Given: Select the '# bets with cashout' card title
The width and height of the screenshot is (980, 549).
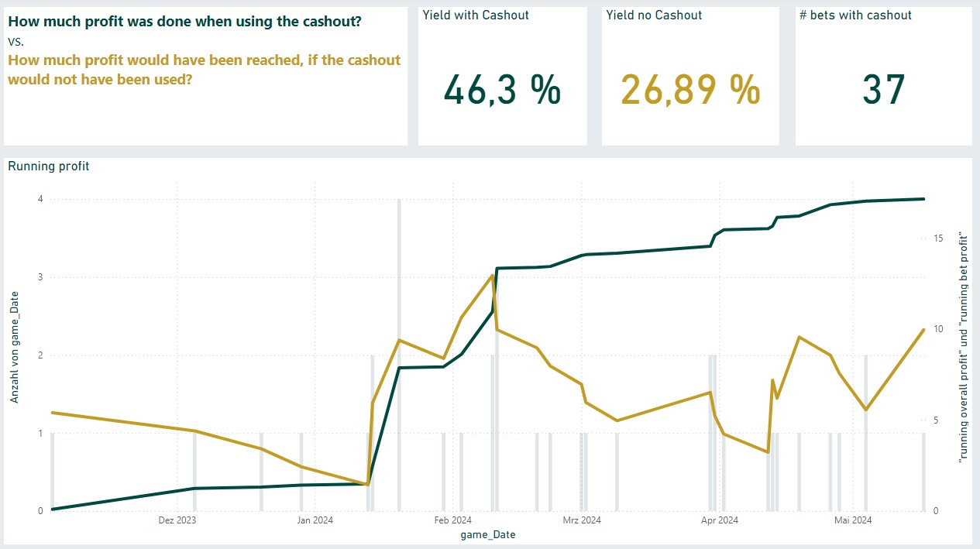Looking at the screenshot, I should tap(855, 15).
